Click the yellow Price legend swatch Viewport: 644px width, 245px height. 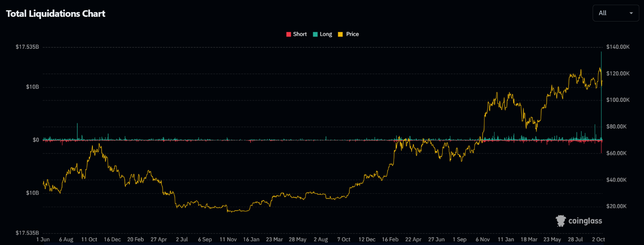[340, 34]
